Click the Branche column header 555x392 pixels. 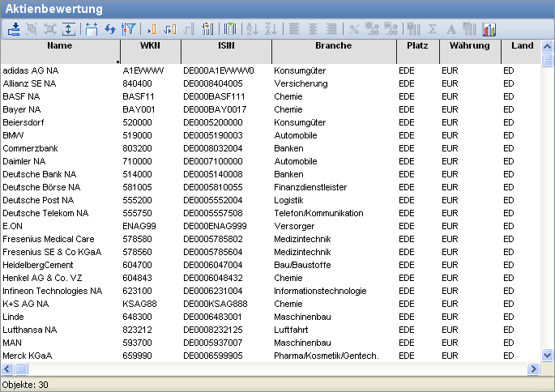click(x=333, y=46)
